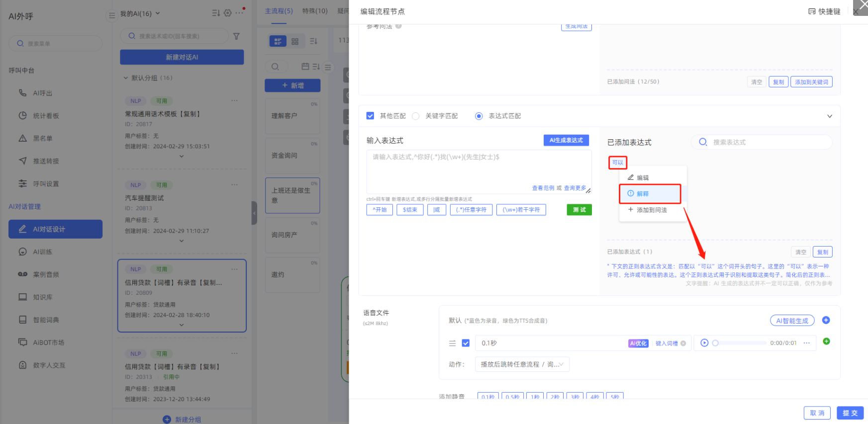Collapse the matching section with the chevron arrow
This screenshot has width=868, height=424.
click(829, 116)
